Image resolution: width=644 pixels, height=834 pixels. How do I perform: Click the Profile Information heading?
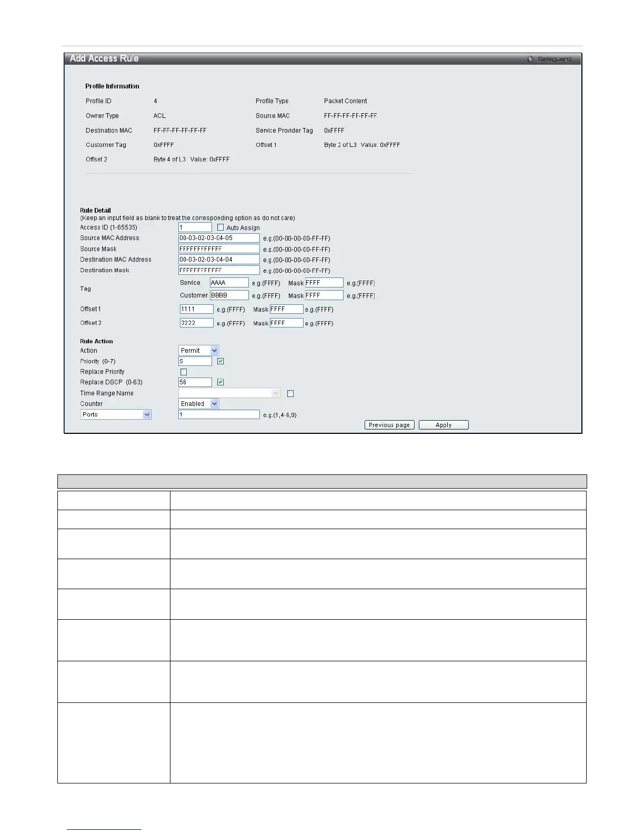pyautogui.click(x=113, y=86)
